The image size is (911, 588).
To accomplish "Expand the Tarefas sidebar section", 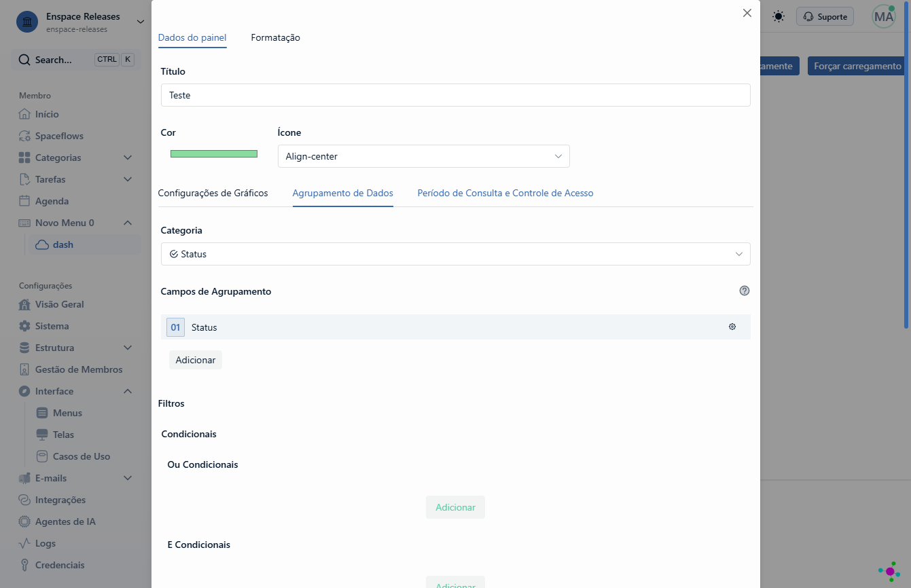I will (128, 179).
